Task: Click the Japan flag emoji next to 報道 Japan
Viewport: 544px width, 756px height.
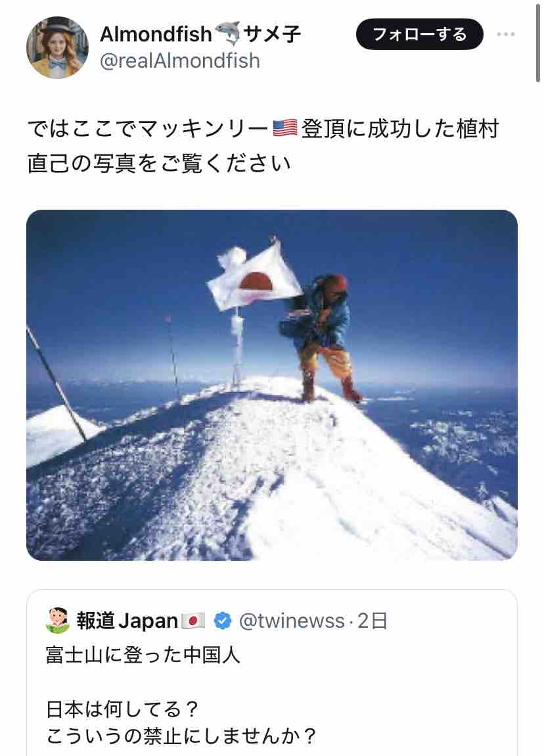Action: pos(193,621)
